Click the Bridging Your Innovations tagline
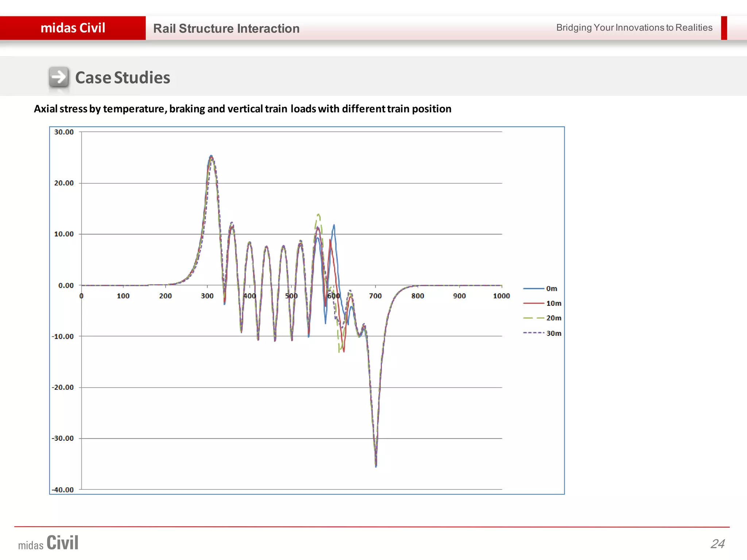The image size is (747, 560). (x=634, y=28)
